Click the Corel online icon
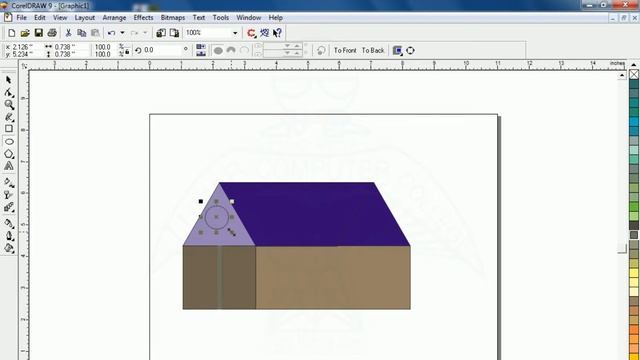Screen dimensions: 640x360 tap(264, 33)
